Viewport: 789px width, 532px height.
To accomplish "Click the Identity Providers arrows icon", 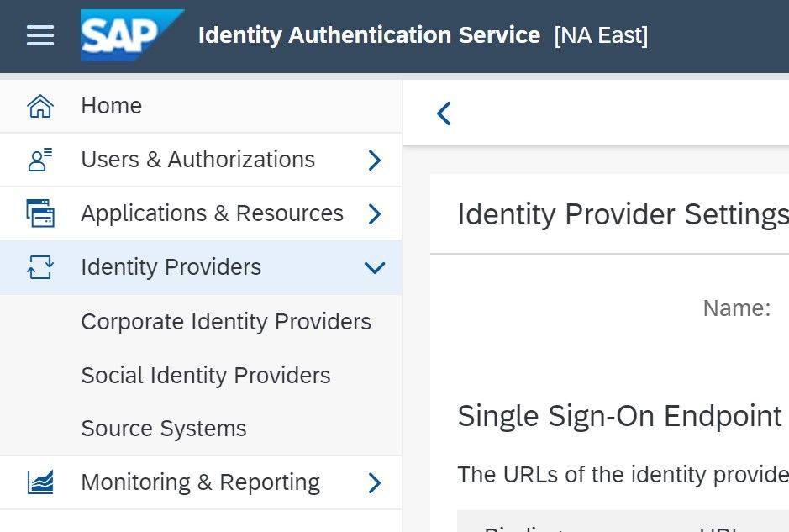I will 40,267.
